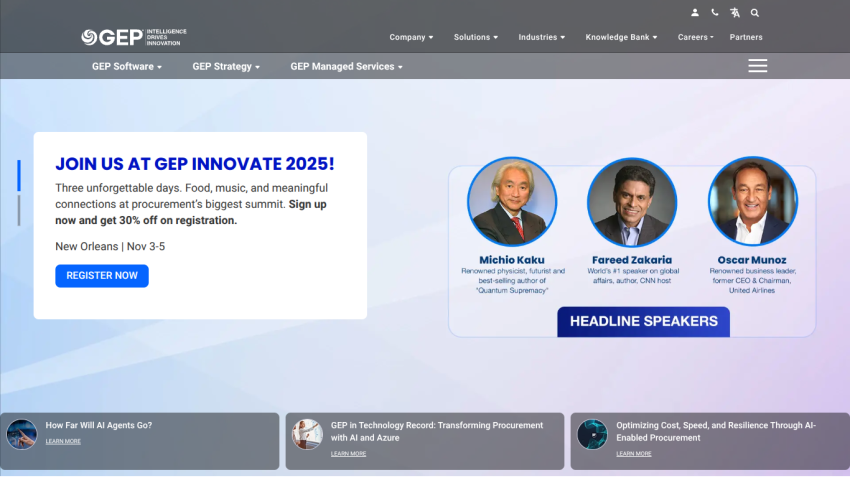Expand the Knowledge Bank dropdown
Image resolution: width=850 pixels, height=478 pixels.
coord(621,37)
